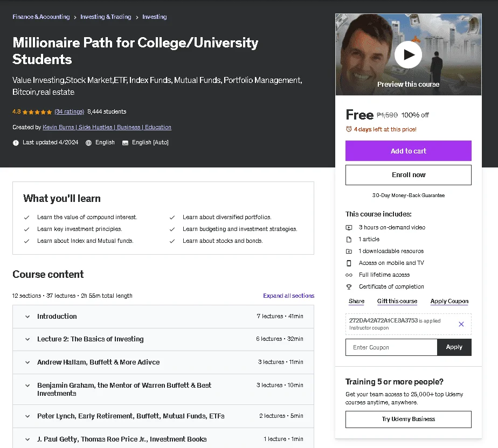
Task: Click checkmark beside stocks and bonds
Action: point(172,241)
